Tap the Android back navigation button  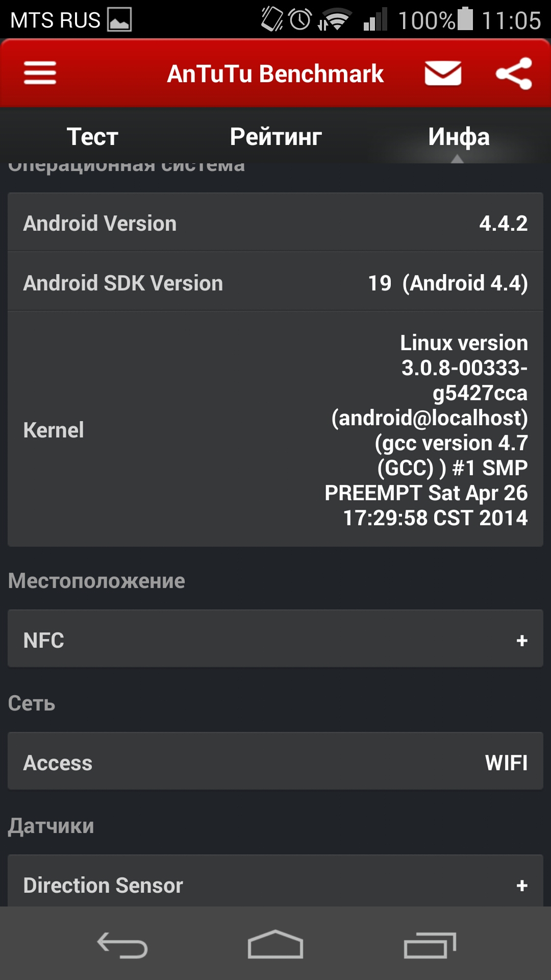click(122, 945)
